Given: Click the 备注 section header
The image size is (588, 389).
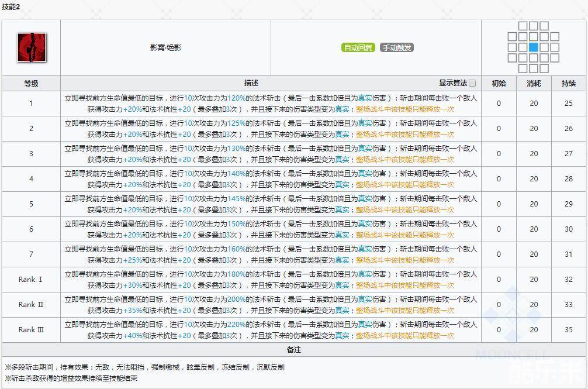Looking at the screenshot, I should [x=294, y=349].
